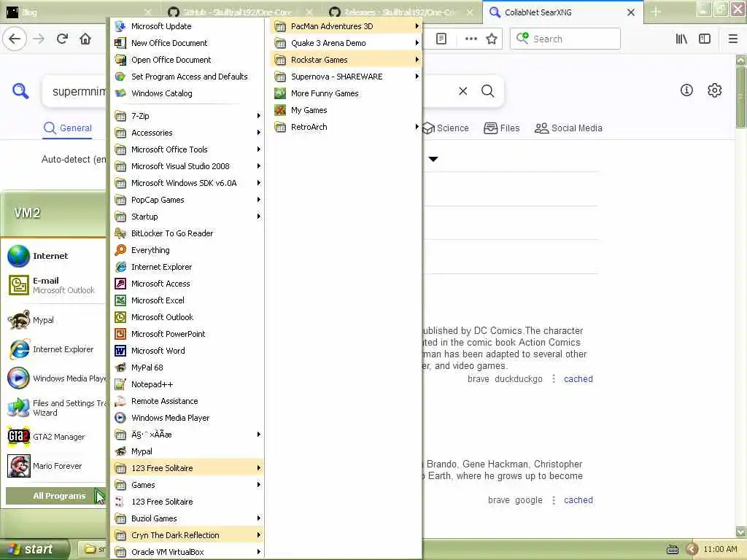Launch 123 Free Solitaire program shortcut
Viewport: 747px width, 560px height.
[x=187, y=502]
